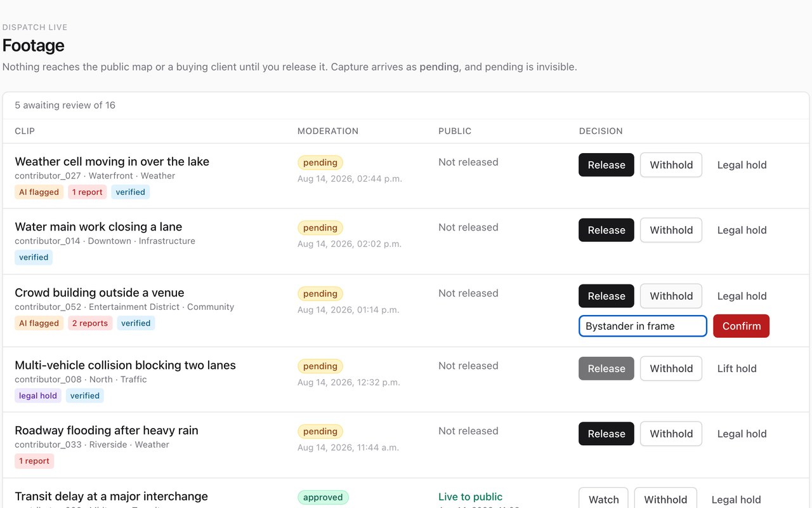
Task: Click pending badge on Multi-vehicle collision row
Action: (320, 366)
